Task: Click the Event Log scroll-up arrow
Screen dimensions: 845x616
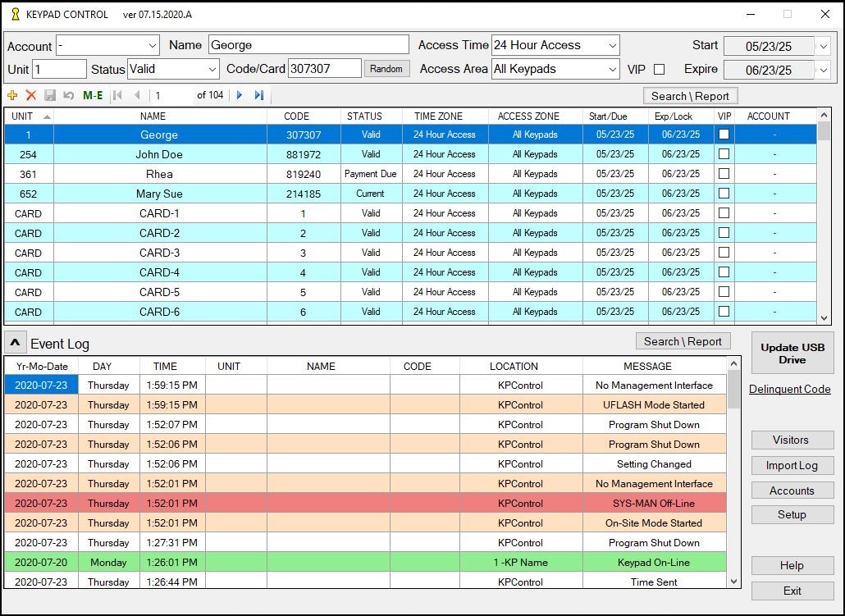Action: click(x=733, y=363)
